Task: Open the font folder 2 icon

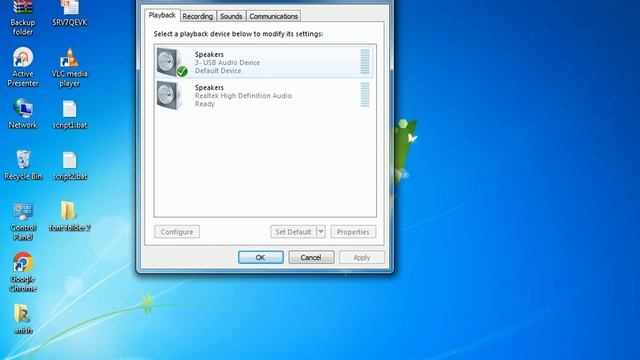Action: [x=69, y=216]
